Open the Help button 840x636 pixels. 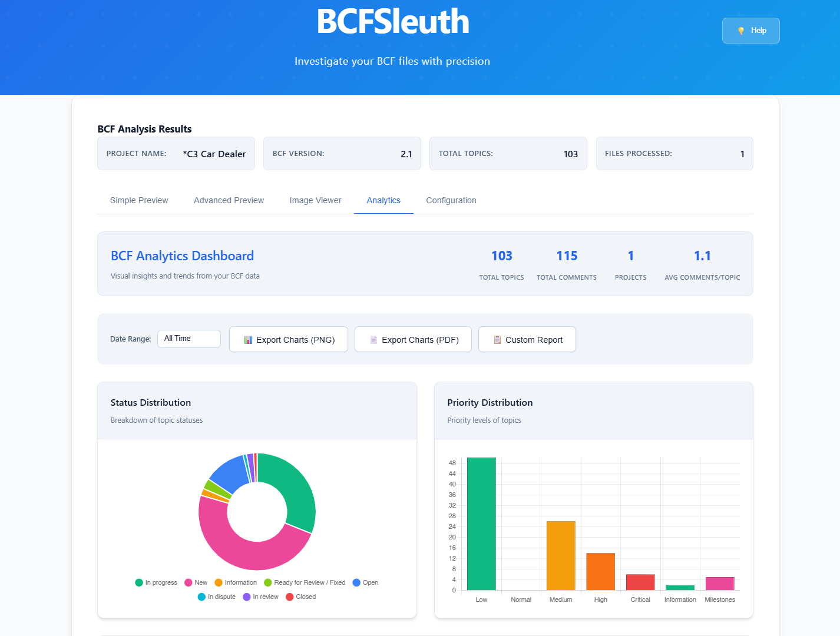[751, 31]
